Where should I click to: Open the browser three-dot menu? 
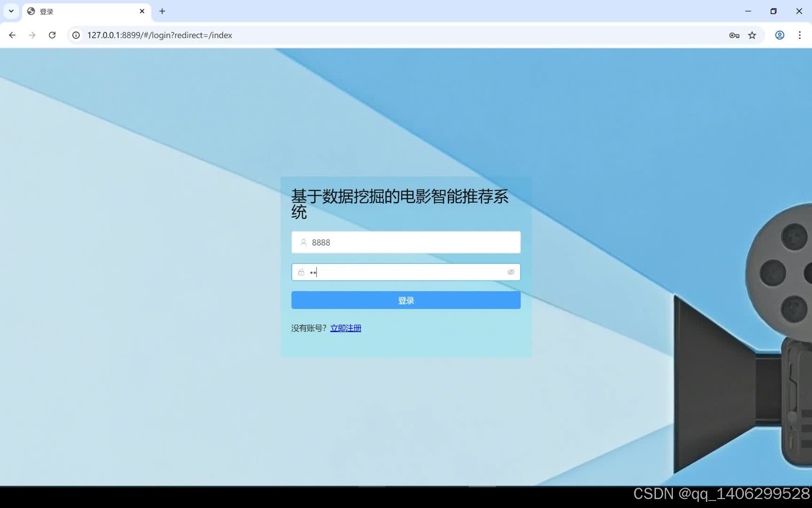pyautogui.click(x=800, y=35)
